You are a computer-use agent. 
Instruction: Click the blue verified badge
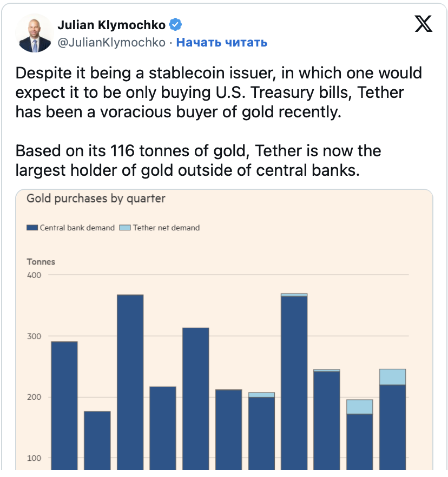[x=175, y=25]
